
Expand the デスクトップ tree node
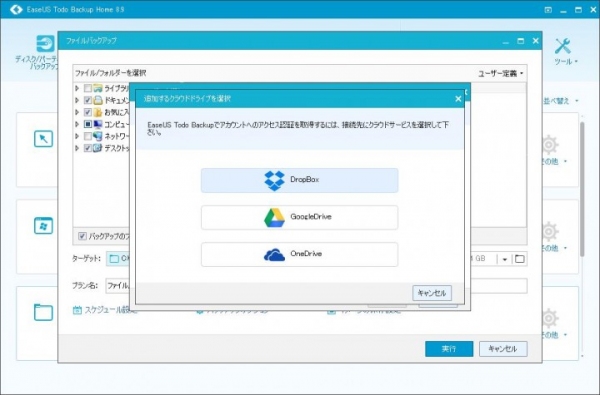77,148
